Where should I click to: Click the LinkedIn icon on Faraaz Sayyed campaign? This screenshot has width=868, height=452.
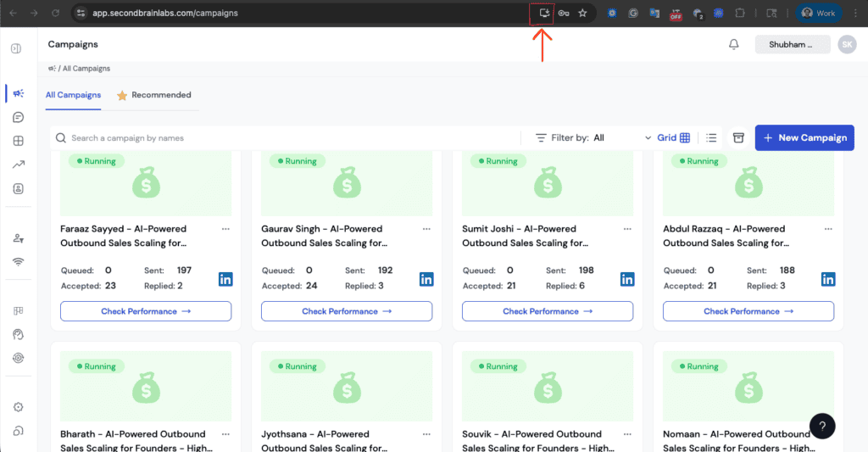click(x=226, y=279)
